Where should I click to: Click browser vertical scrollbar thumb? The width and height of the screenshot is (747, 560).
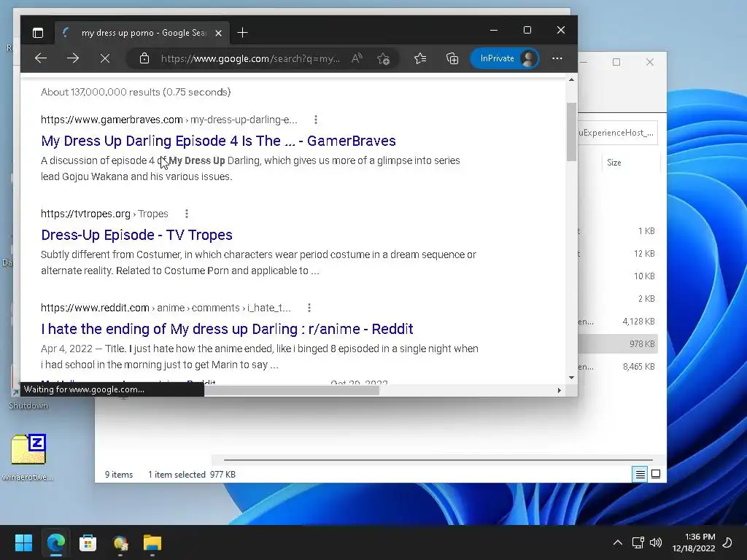[x=571, y=132]
